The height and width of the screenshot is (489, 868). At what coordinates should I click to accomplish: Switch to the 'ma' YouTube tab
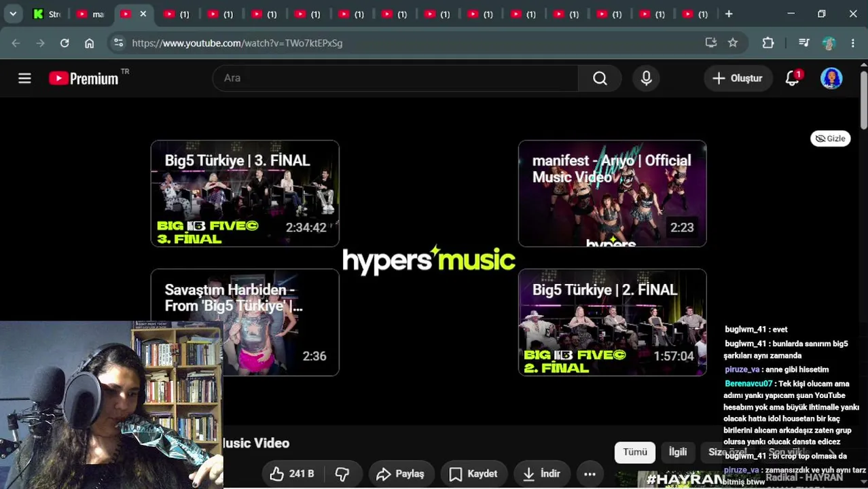tap(91, 14)
